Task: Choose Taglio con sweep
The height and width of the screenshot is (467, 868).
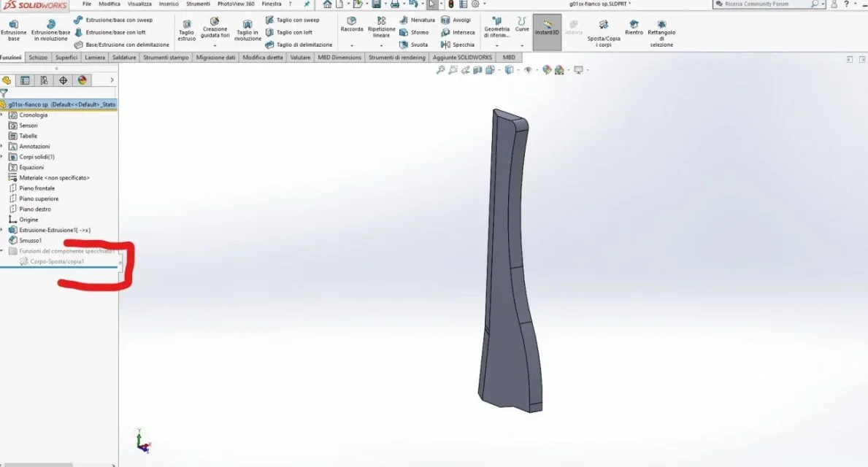Action: pos(292,20)
